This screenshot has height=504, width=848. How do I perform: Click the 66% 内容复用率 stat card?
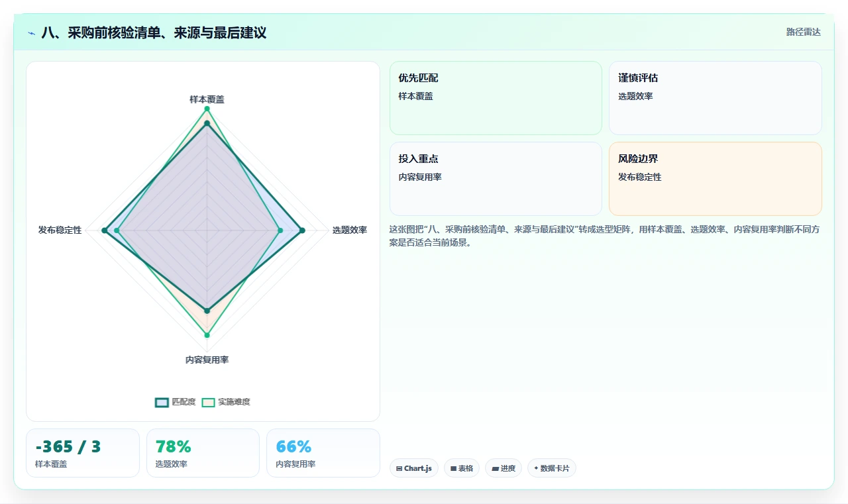(323, 453)
